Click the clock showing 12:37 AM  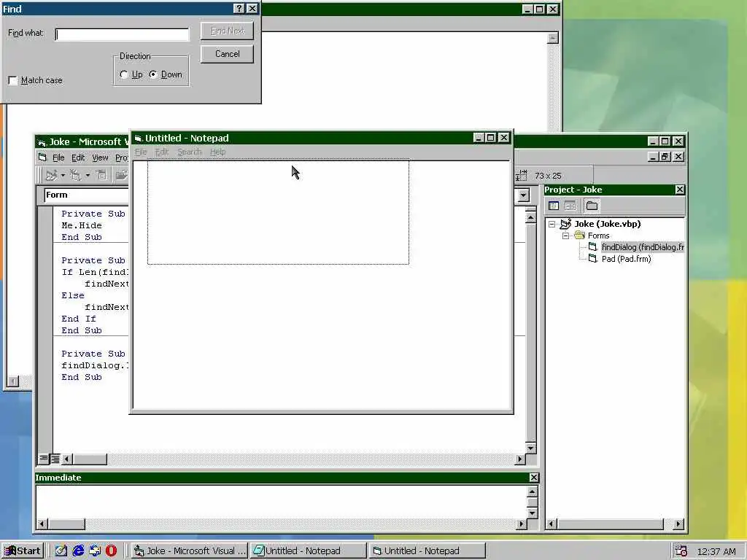(716, 551)
